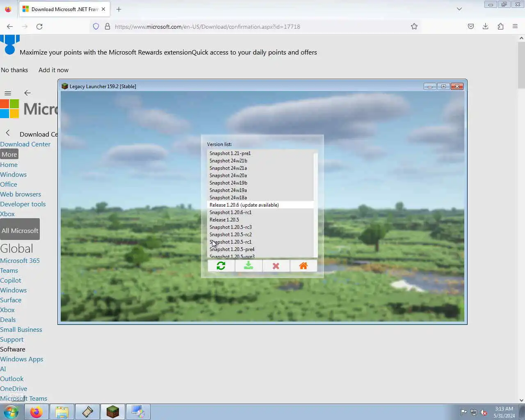525x420 pixels.
Task: Click the More button on Microsoft page
Action: [x=9, y=155]
